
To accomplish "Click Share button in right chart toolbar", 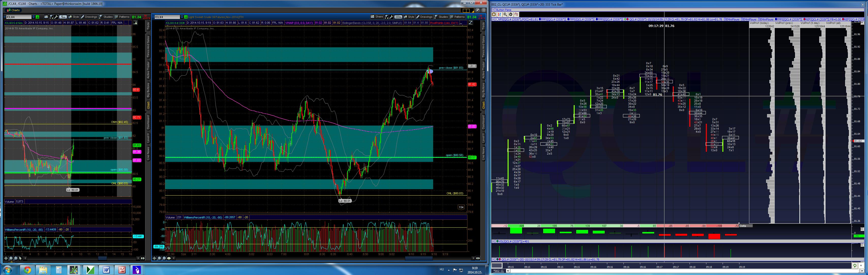I will point(377,17).
